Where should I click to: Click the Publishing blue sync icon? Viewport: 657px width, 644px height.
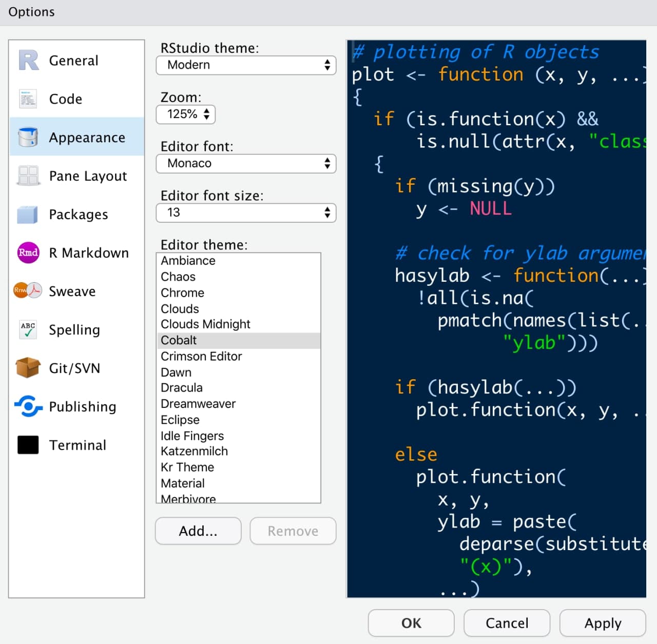coord(28,406)
